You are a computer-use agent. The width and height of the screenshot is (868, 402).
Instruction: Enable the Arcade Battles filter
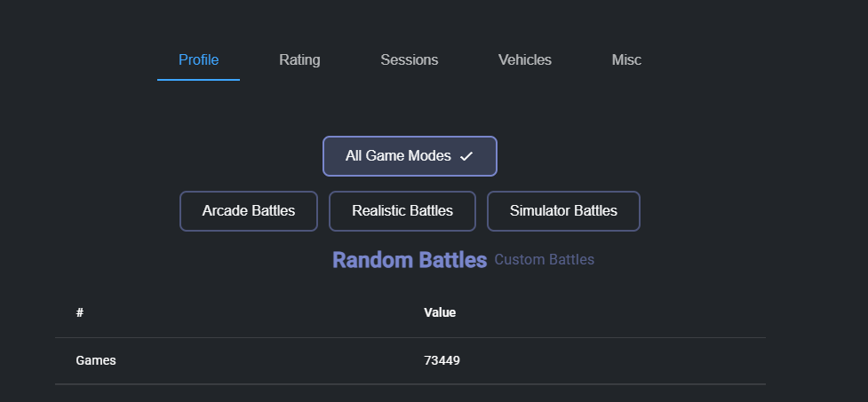(x=249, y=210)
